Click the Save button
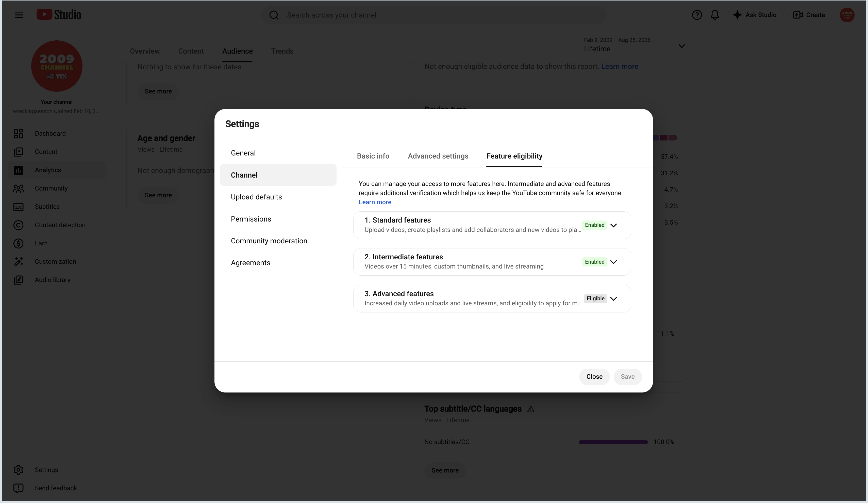 tap(627, 376)
